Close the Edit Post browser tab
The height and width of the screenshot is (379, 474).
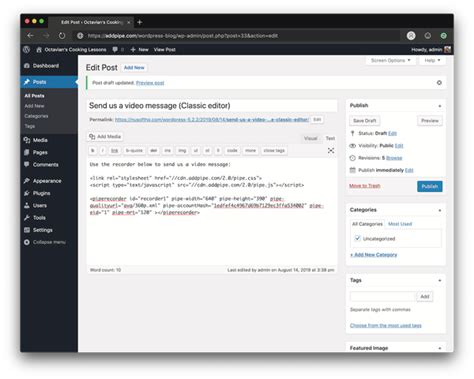tap(129, 22)
